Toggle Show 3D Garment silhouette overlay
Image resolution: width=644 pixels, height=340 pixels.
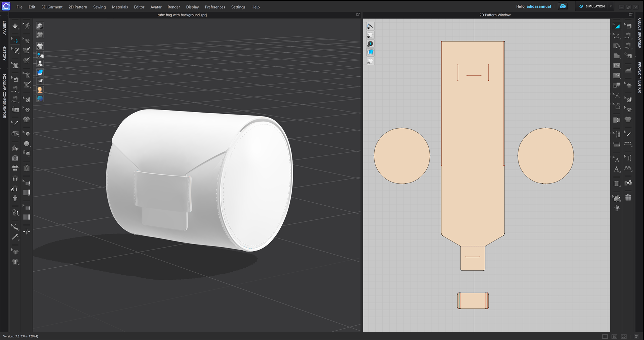click(370, 35)
